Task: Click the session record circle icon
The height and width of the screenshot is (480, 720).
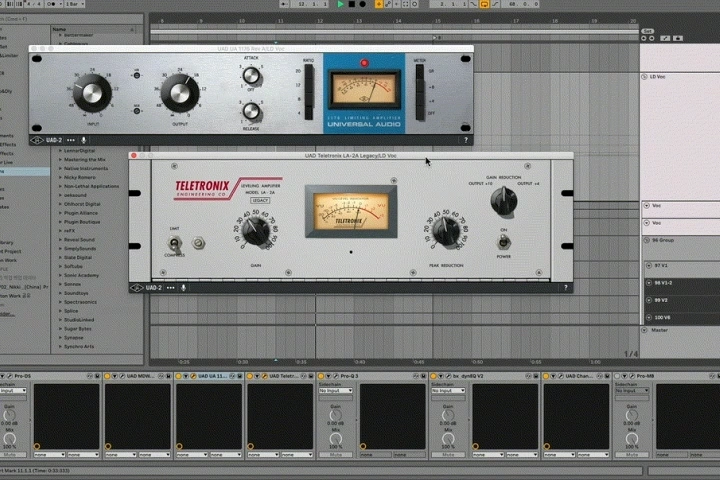Action: [414, 4]
